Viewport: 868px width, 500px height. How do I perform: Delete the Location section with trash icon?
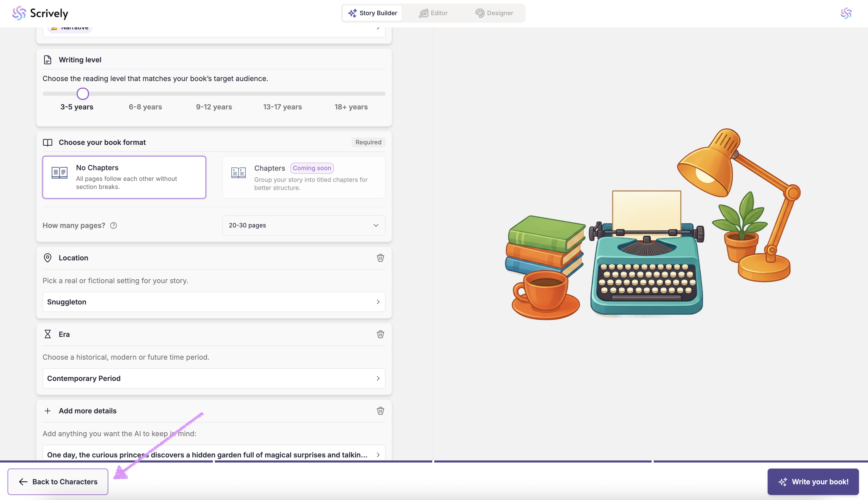tap(380, 258)
